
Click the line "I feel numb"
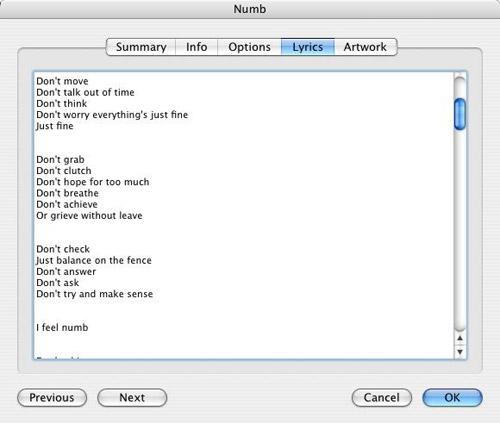coord(62,328)
